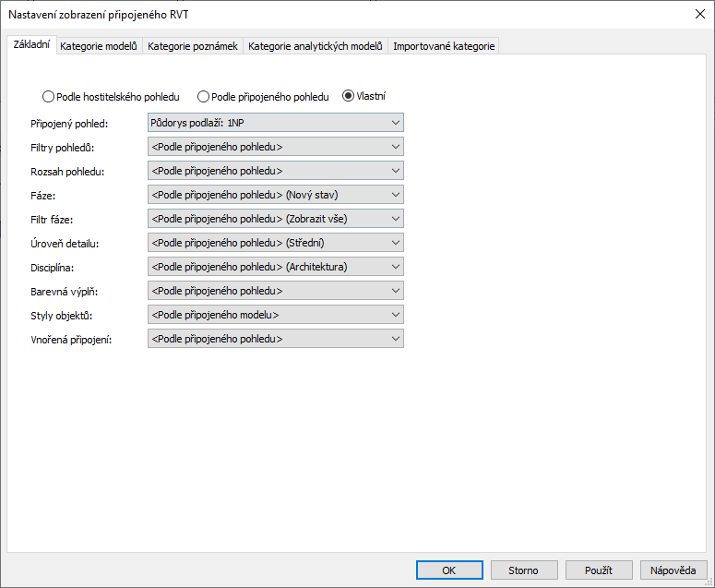This screenshot has height=588, width=715.
Task: Open the Vnořená připojení dropdown
Action: click(275, 339)
